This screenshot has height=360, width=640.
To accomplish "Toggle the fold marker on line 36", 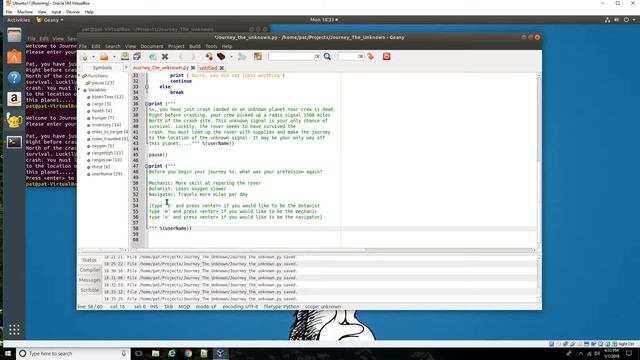I will tap(147, 104).
